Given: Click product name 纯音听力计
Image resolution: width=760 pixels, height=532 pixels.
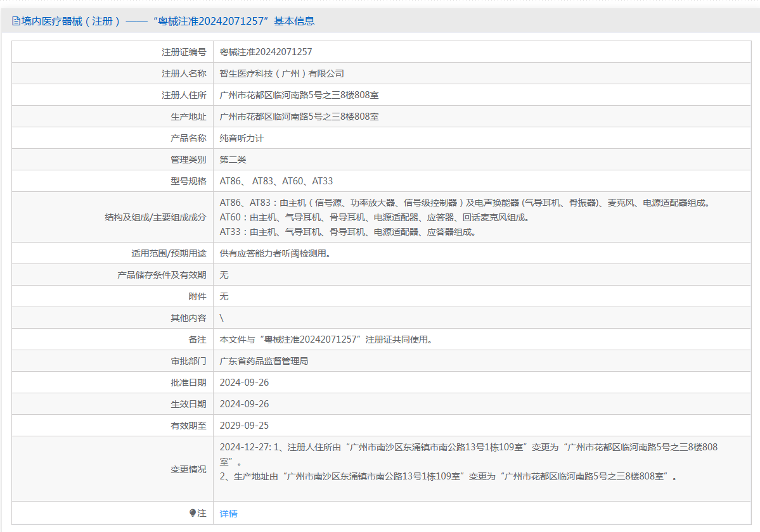Looking at the screenshot, I should (242, 139).
